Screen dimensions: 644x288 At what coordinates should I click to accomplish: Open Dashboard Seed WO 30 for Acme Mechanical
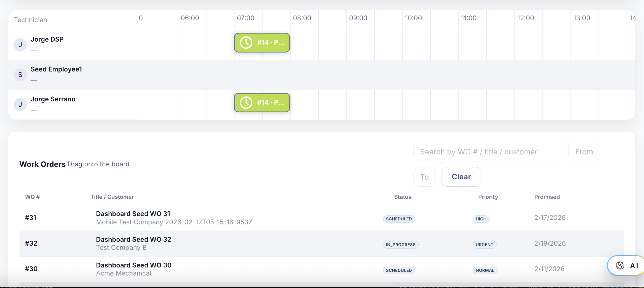pyautogui.click(x=134, y=265)
